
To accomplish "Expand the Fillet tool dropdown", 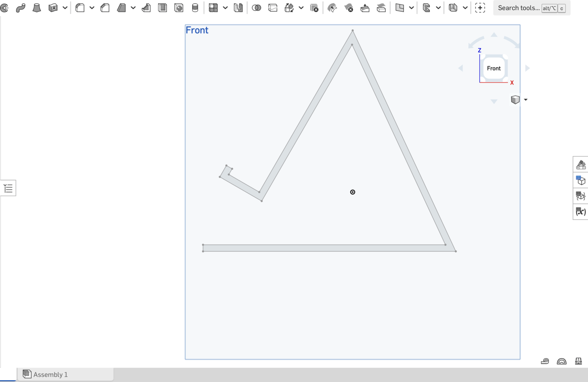I will 92,8.
